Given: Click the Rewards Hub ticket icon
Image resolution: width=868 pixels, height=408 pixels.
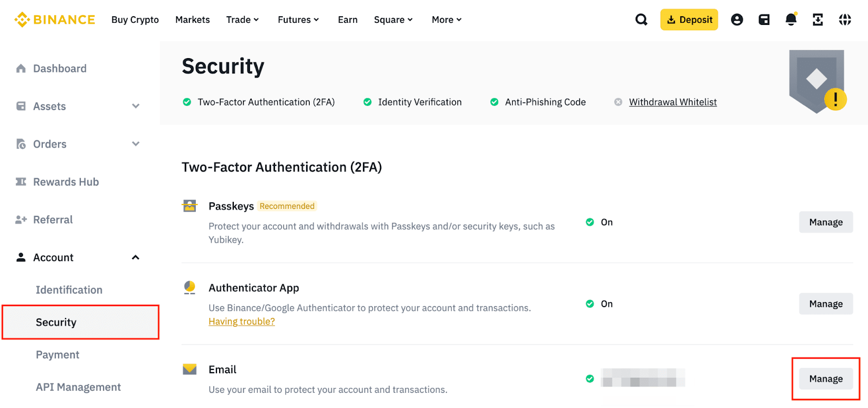Looking at the screenshot, I should (x=21, y=182).
